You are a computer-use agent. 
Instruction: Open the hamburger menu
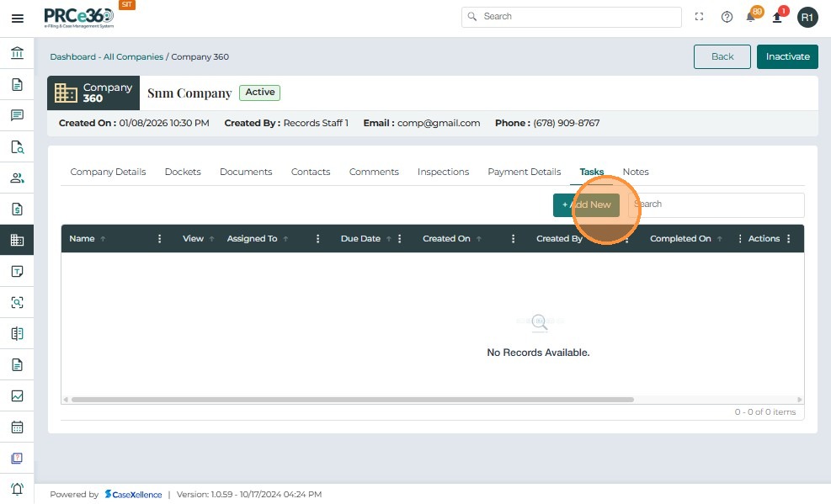[x=18, y=19]
